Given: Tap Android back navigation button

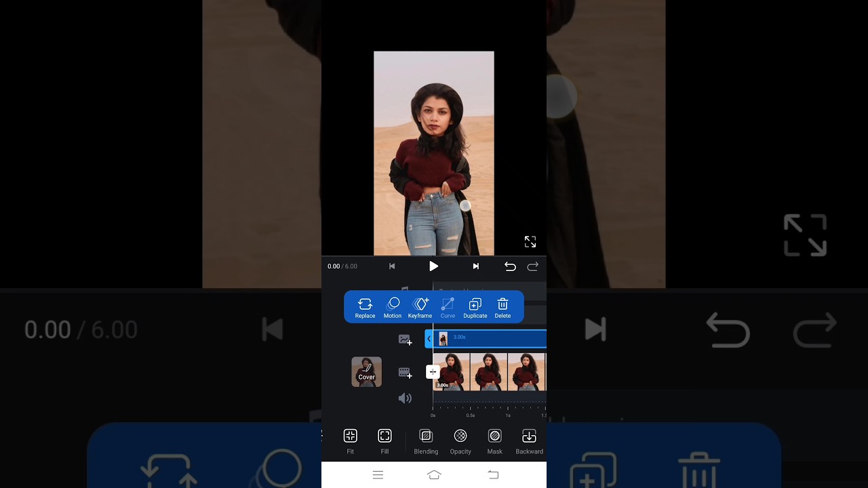Looking at the screenshot, I should point(493,475).
